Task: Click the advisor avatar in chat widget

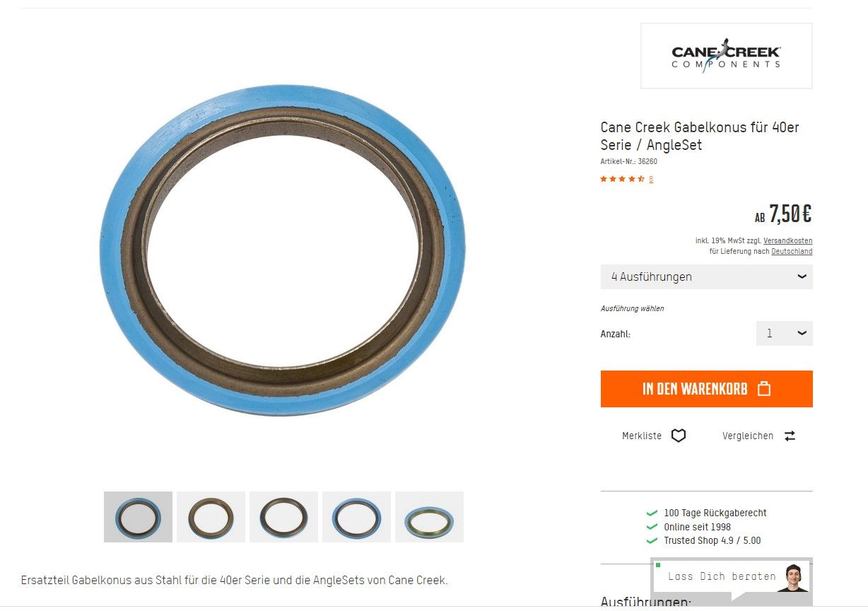Action: pos(794,578)
